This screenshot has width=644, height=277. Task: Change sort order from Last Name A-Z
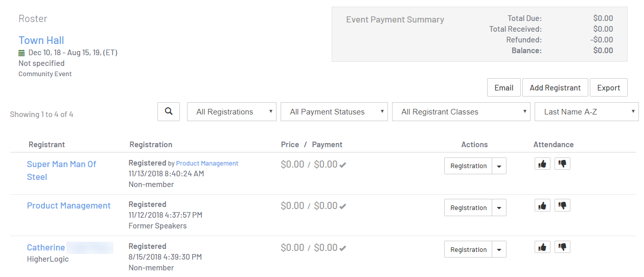pyautogui.click(x=586, y=112)
